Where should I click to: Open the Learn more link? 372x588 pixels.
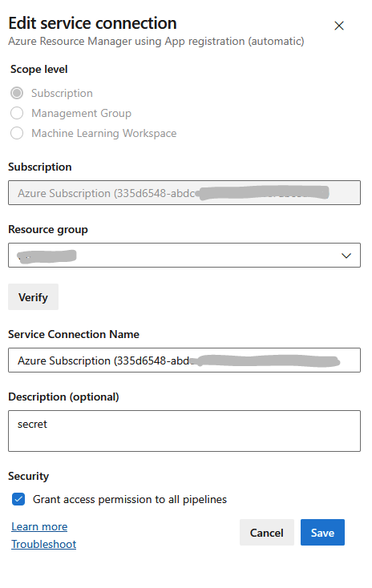point(39,526)
